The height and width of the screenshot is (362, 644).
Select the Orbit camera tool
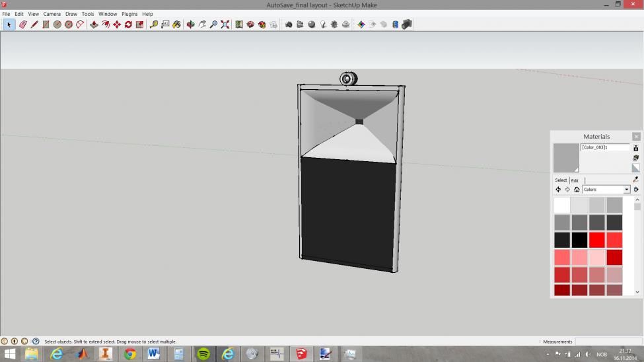[x=190, y=24]
